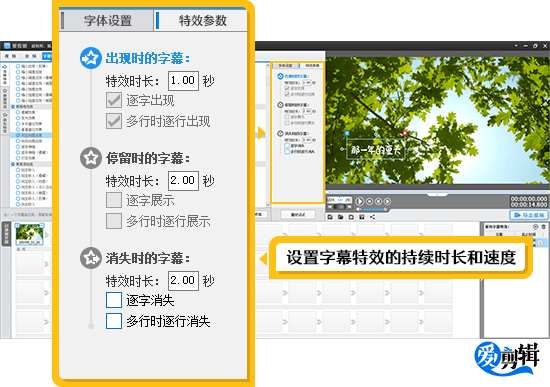Click the star icon beside 消失时的字幕

(x=90, y=258)
